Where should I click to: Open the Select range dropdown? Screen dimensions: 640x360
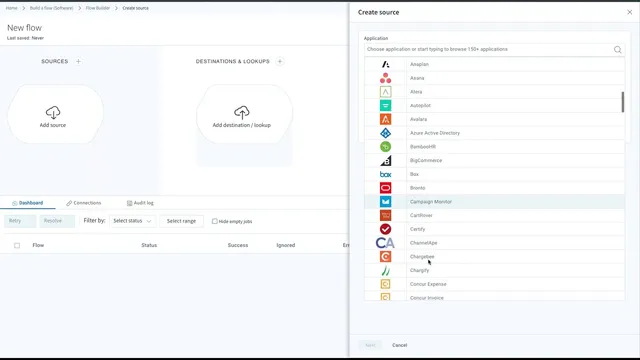pos(181,221)
